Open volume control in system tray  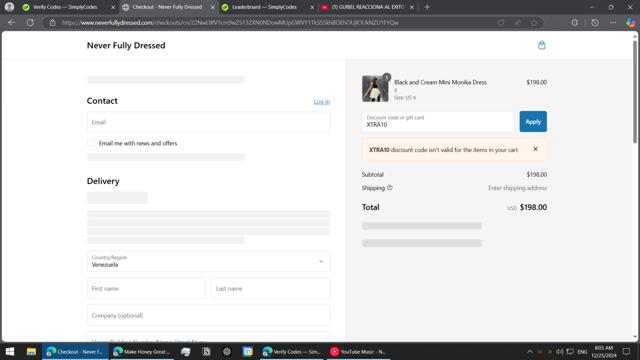[560, 351]
